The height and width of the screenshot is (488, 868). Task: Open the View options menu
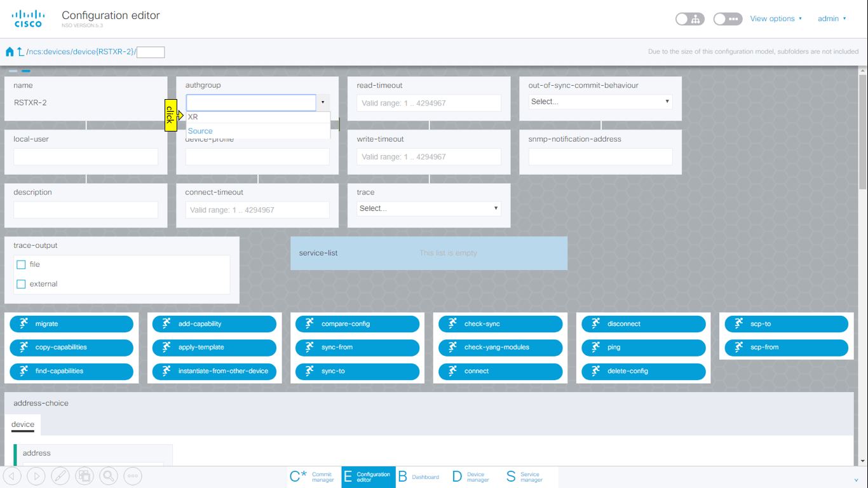click(775, 18)
